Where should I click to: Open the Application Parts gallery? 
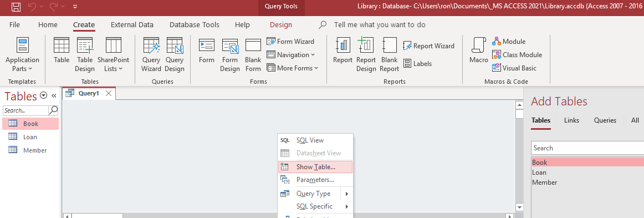22,55
